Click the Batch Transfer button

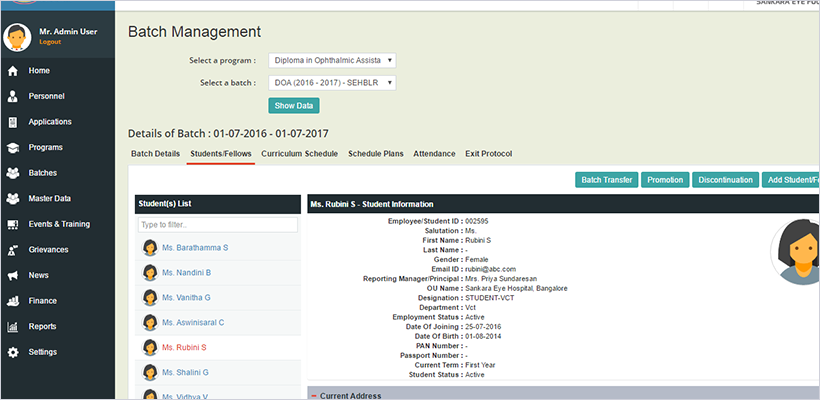607,180
